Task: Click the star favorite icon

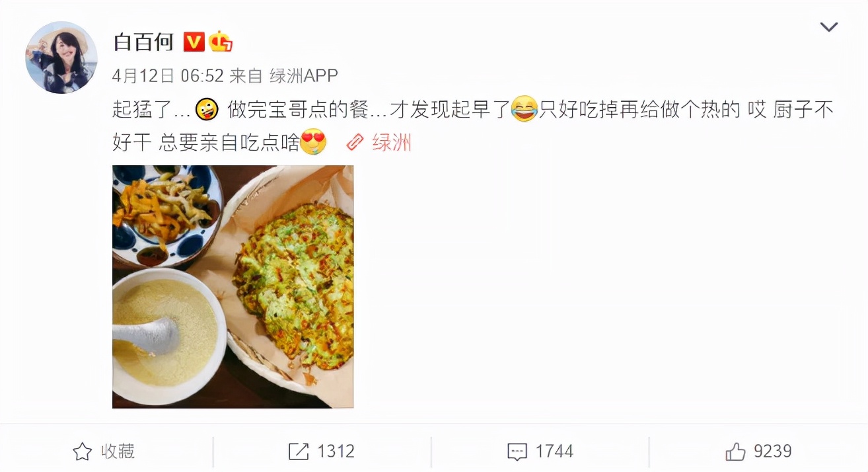Action: pos(83,452)
